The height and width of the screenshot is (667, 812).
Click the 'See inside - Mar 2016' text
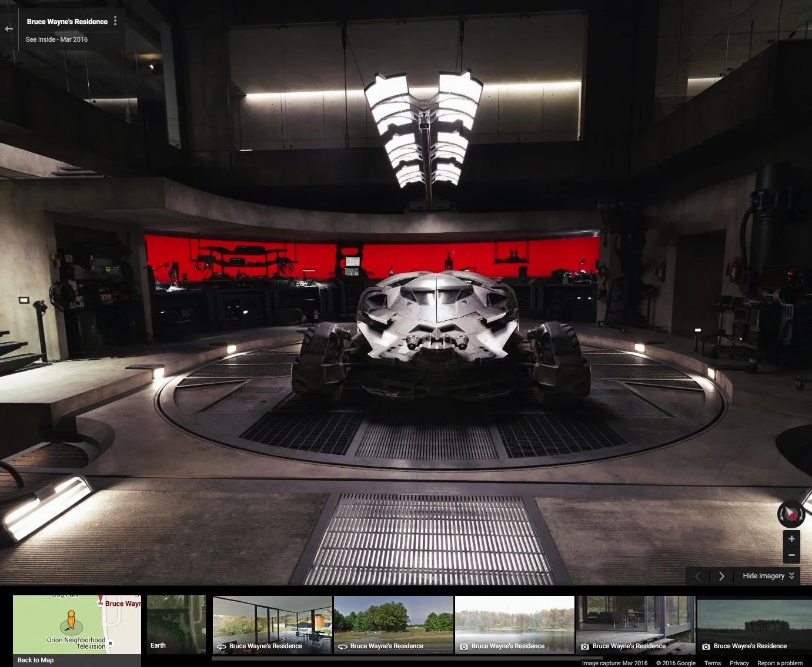(56, 39)
